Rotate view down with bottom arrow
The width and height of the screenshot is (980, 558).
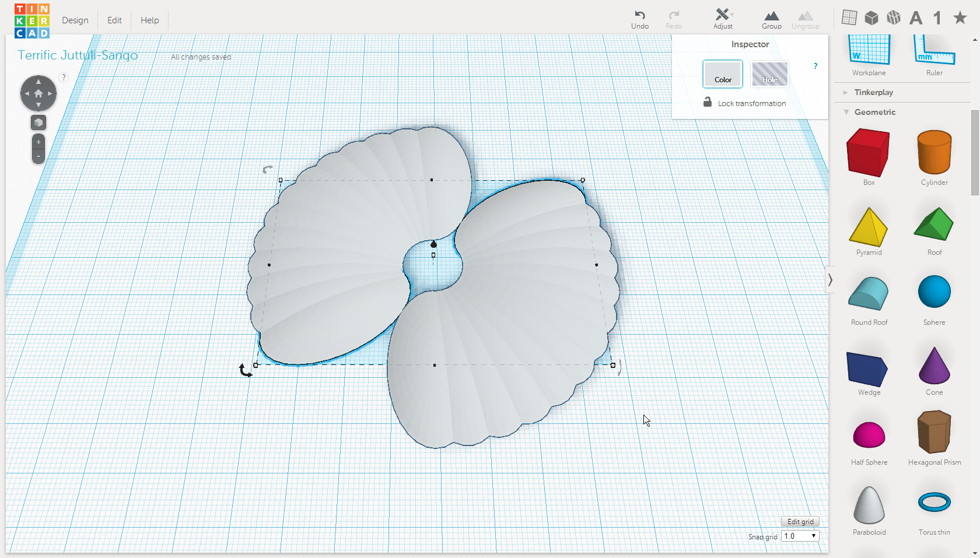(38, 105)
